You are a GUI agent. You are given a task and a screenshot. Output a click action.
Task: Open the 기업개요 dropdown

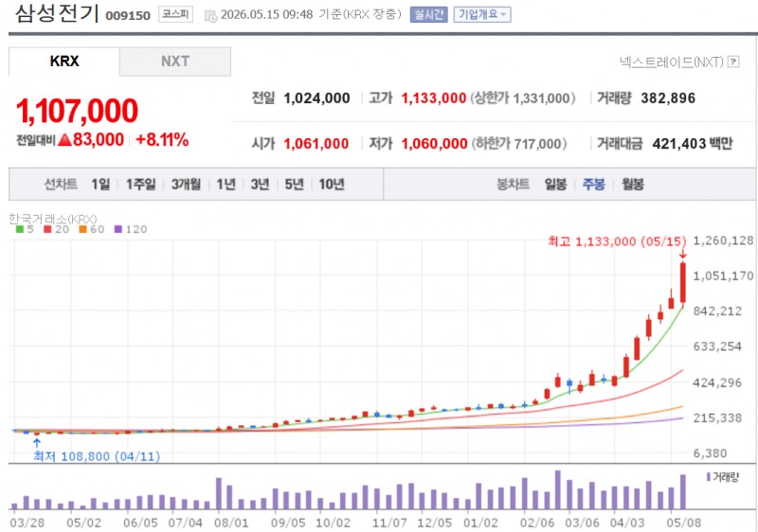coord(482,14)
